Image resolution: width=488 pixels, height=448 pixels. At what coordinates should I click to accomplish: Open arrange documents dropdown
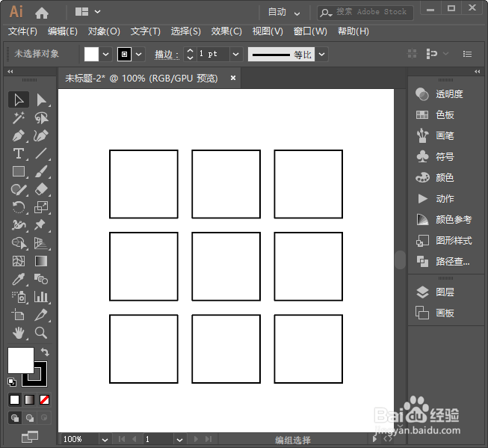87,12
